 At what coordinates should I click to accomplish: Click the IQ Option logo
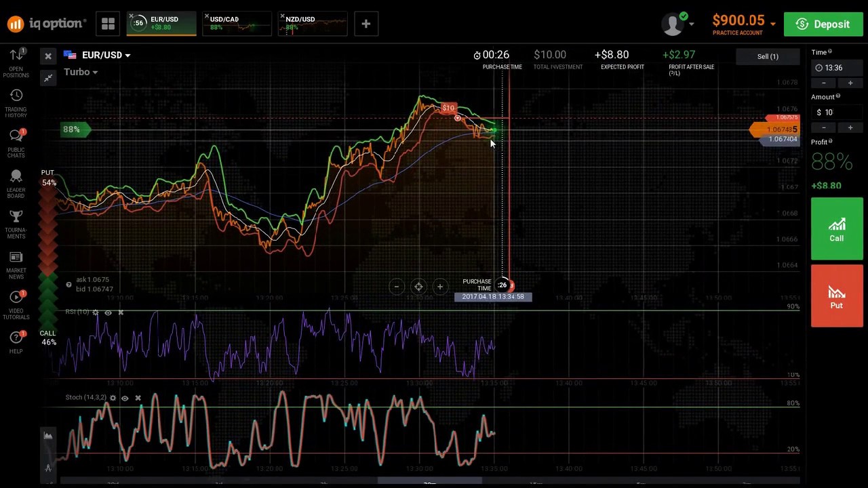coord(47,24)
